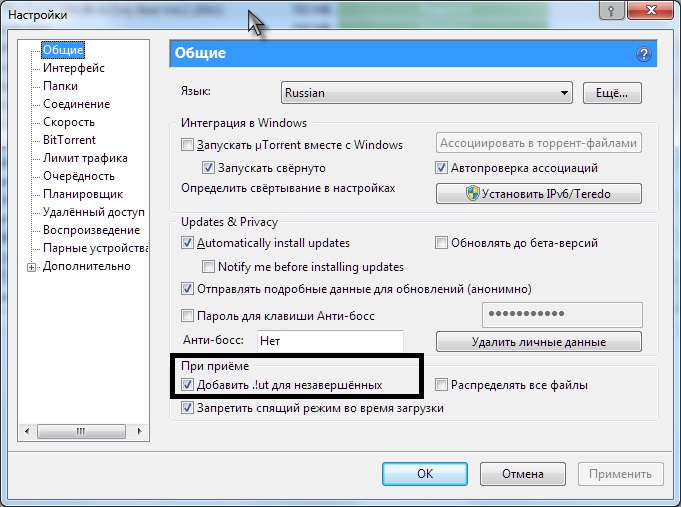Click the Анти-босс password field
The image size is (681, 507).
pyautogui.click(x=562, y=315)
